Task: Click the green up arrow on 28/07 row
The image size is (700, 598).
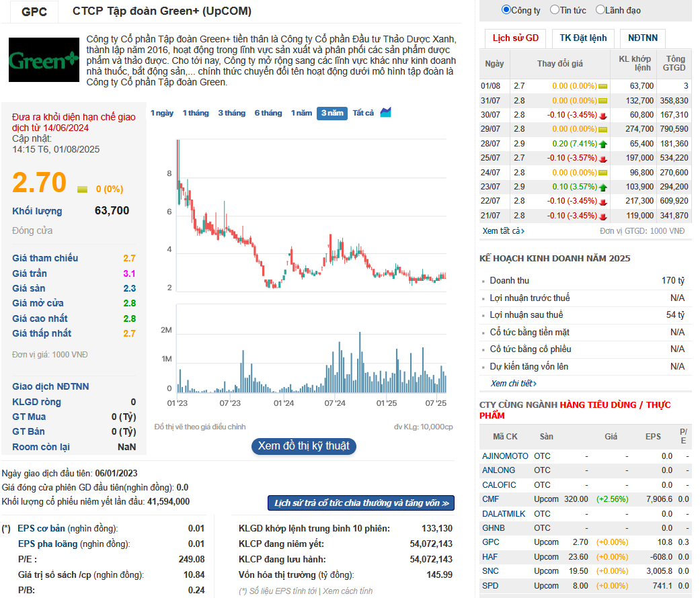Action: coord(602,144)
